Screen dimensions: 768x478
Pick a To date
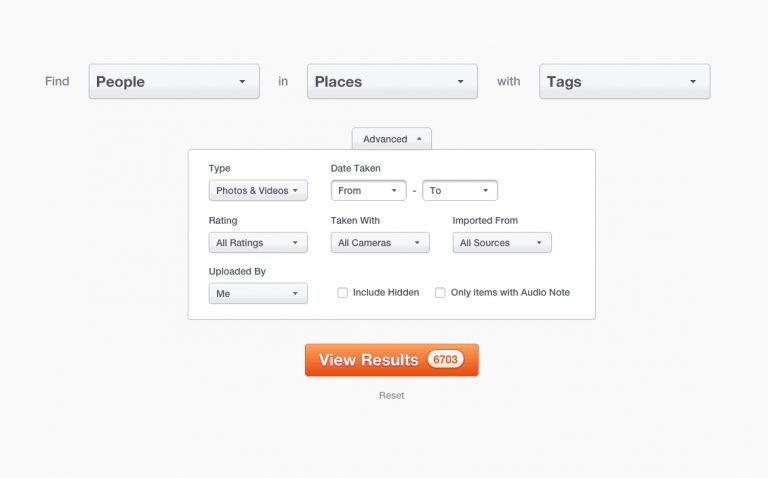click(x=459, y=191)
